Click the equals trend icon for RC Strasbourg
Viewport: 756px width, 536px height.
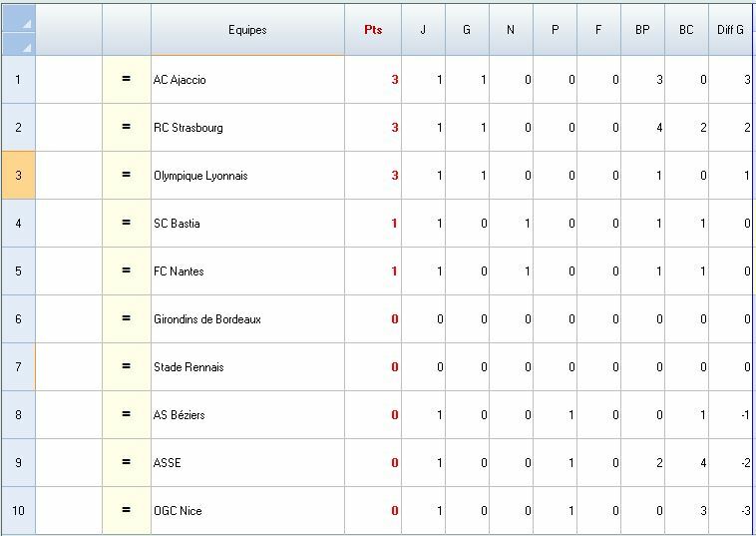pyautogui.click(x=127, y=128)
